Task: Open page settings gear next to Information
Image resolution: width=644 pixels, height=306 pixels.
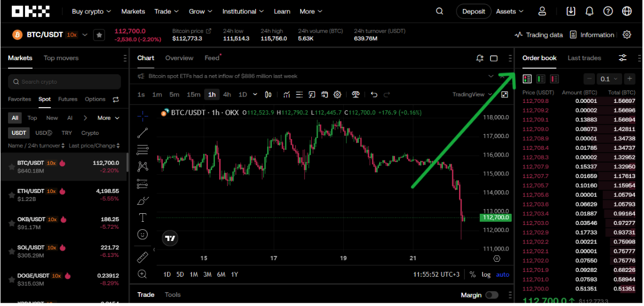Action: click(627, 35)
